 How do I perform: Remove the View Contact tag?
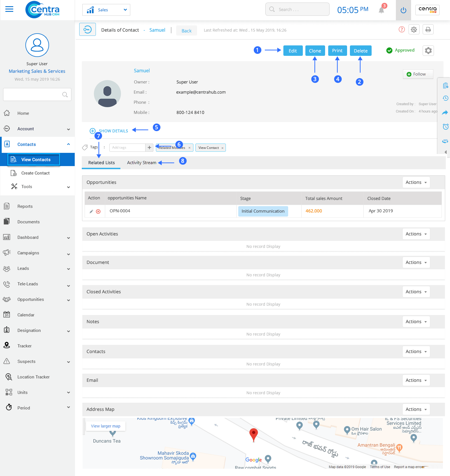point(222,148)
